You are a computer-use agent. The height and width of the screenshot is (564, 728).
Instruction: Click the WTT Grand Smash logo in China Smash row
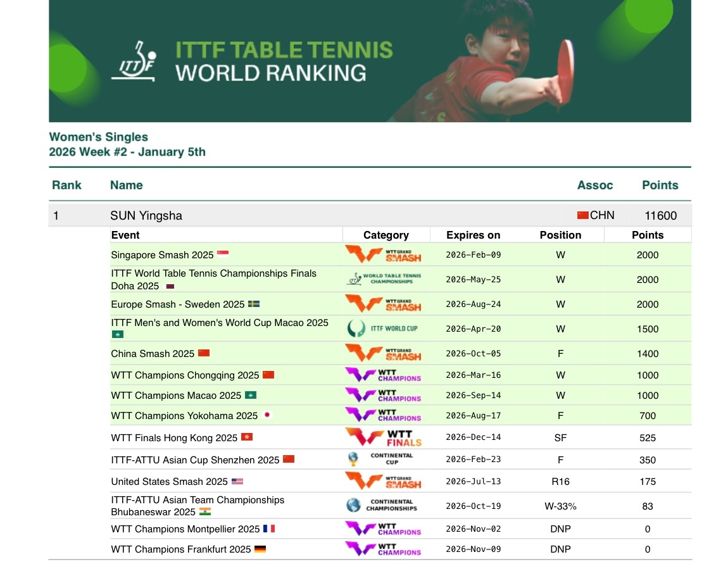pos(383,353)
